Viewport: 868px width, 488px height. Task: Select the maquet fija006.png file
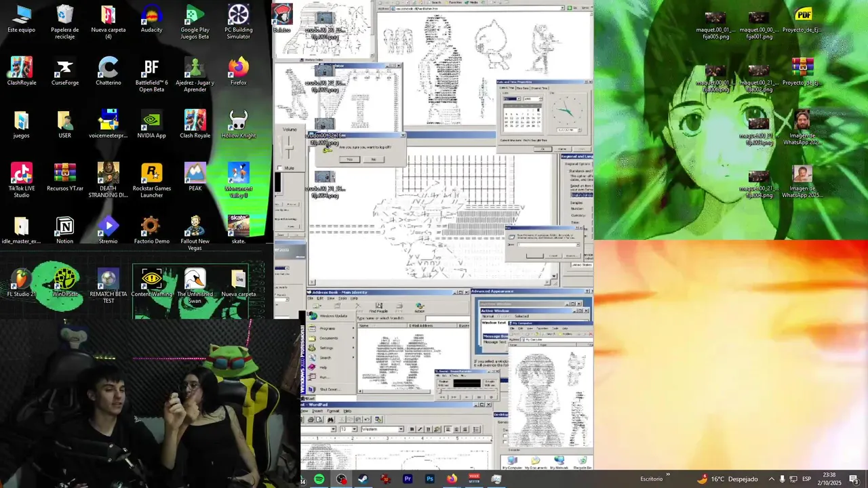point(715,77)
